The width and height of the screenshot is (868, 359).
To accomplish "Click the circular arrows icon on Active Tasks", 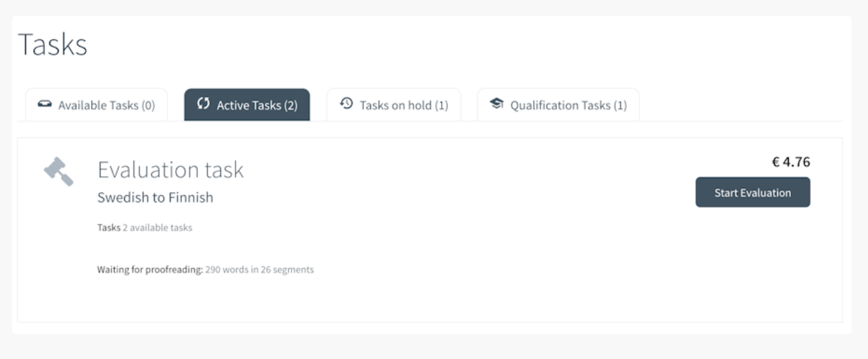I will 204,104.
